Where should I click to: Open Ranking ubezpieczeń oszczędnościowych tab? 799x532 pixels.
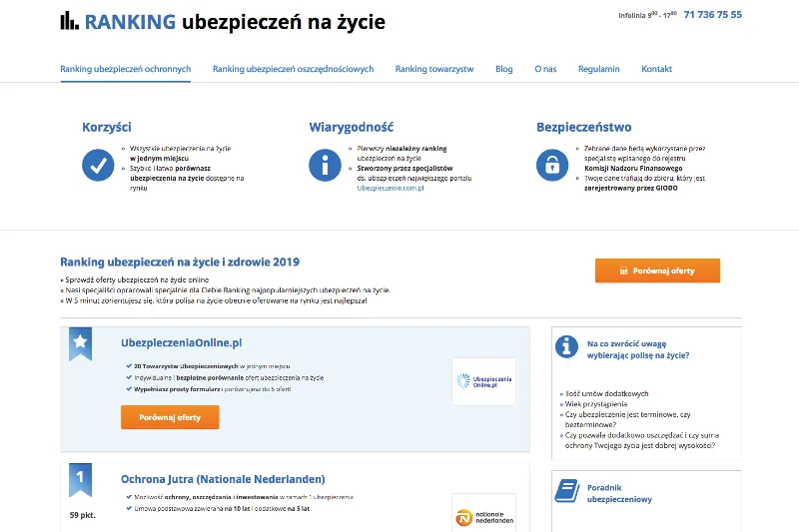click(x=293, y=69)
